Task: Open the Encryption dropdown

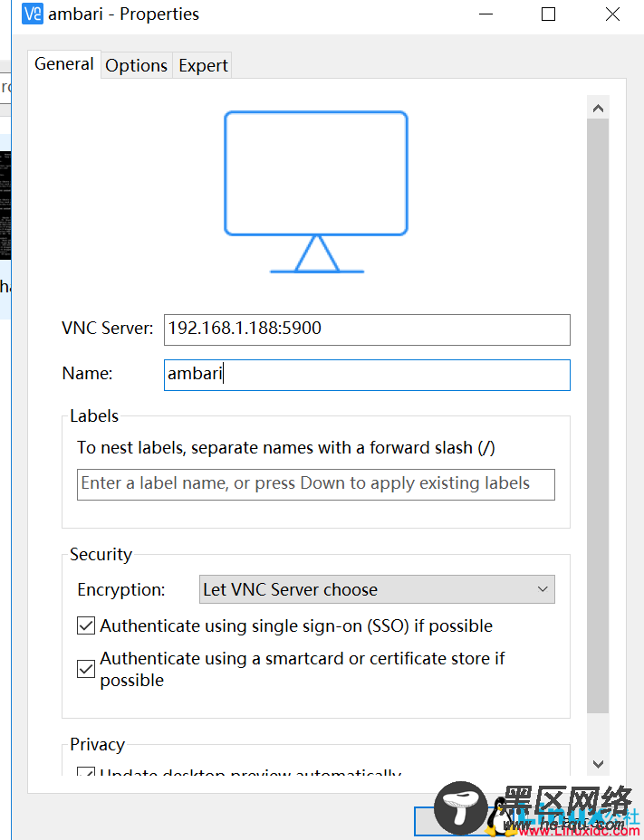Action: point(377,589)
